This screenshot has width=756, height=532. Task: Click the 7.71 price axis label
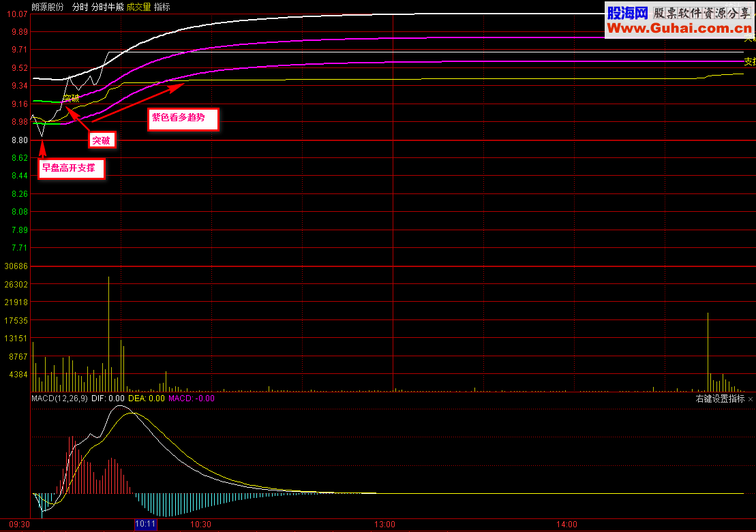tap(20, 249)
